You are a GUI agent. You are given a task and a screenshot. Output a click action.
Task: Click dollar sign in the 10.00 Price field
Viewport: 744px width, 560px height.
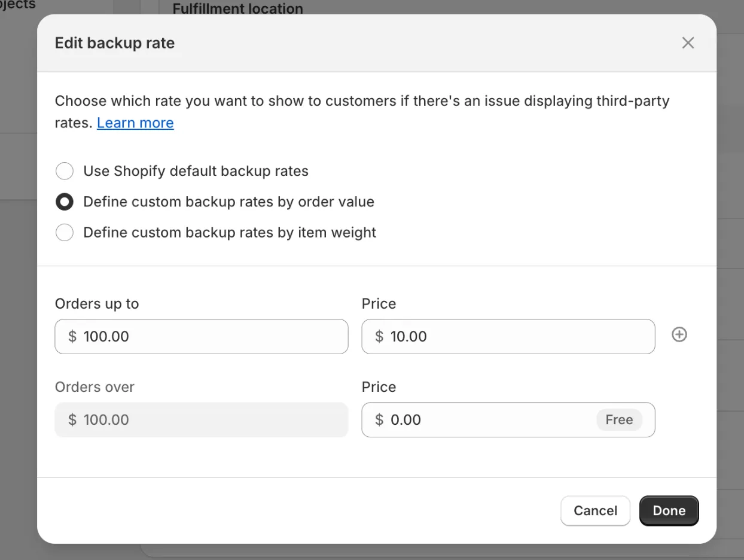click(379, 336)
